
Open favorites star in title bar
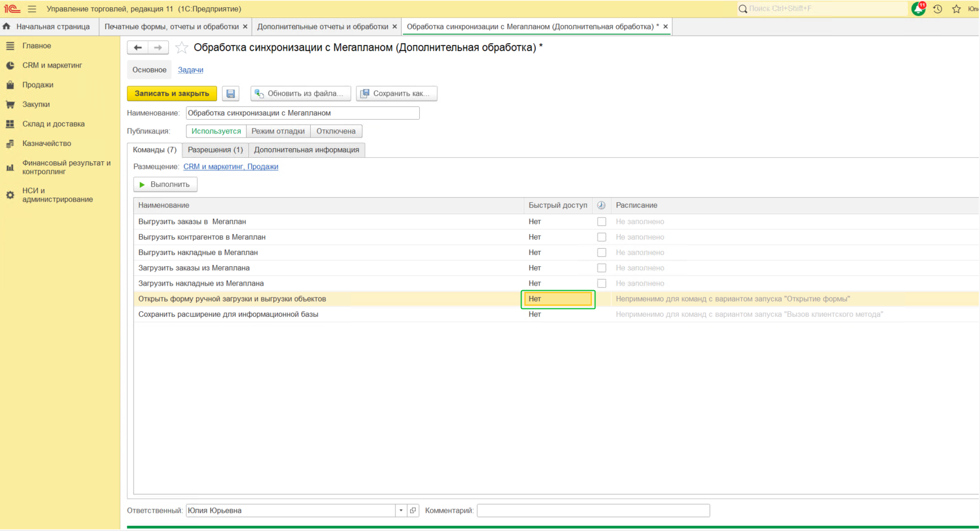(x=957, y=9)
